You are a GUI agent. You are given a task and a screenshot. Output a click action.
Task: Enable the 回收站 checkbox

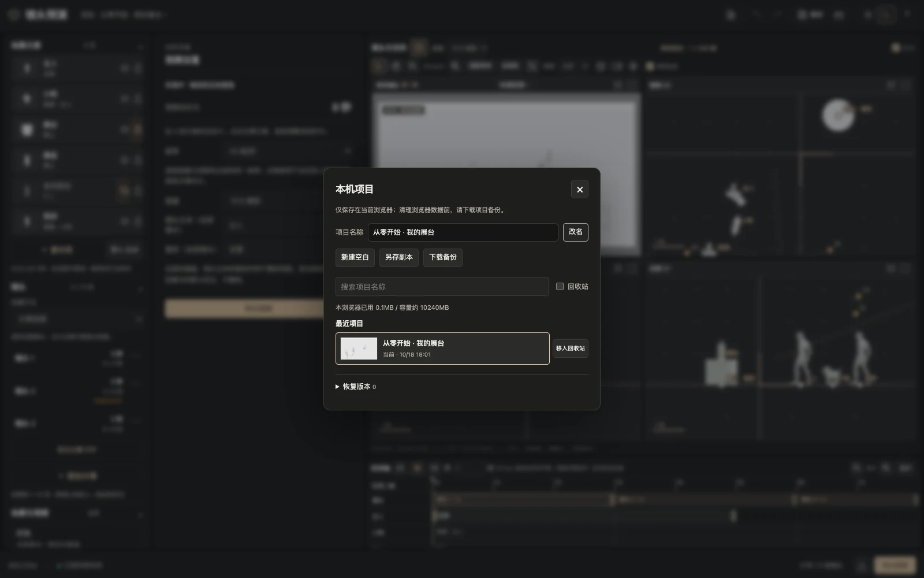[560, 286]
